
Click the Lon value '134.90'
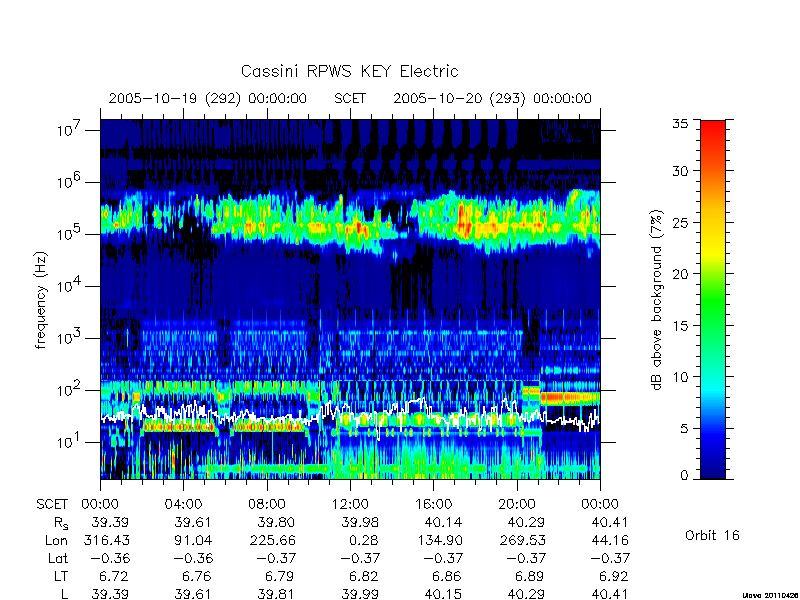click(440, 540)
